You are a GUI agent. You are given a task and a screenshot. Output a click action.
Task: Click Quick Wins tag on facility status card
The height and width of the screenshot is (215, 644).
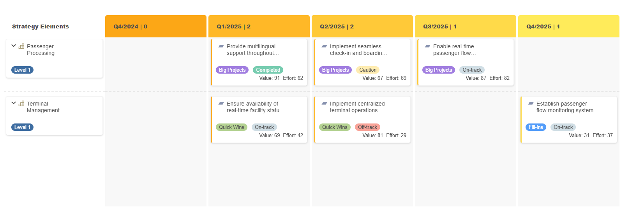(x=231, y=127)
